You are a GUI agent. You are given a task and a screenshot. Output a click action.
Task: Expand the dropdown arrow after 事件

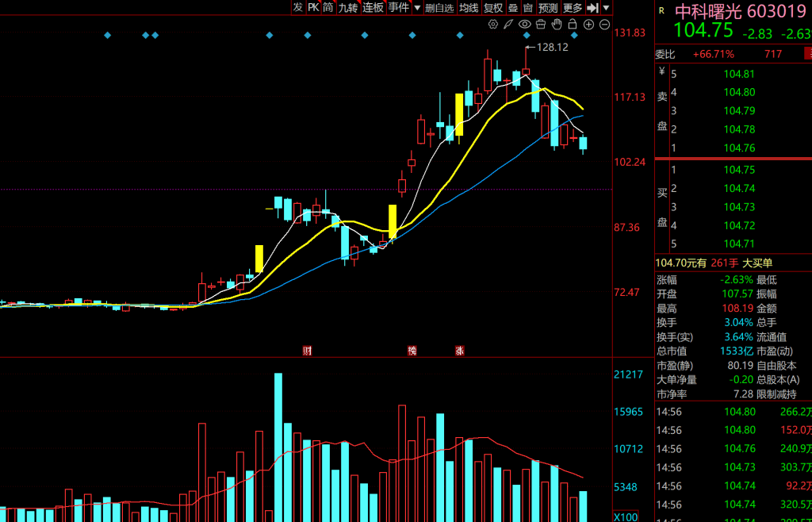(417, 7)
